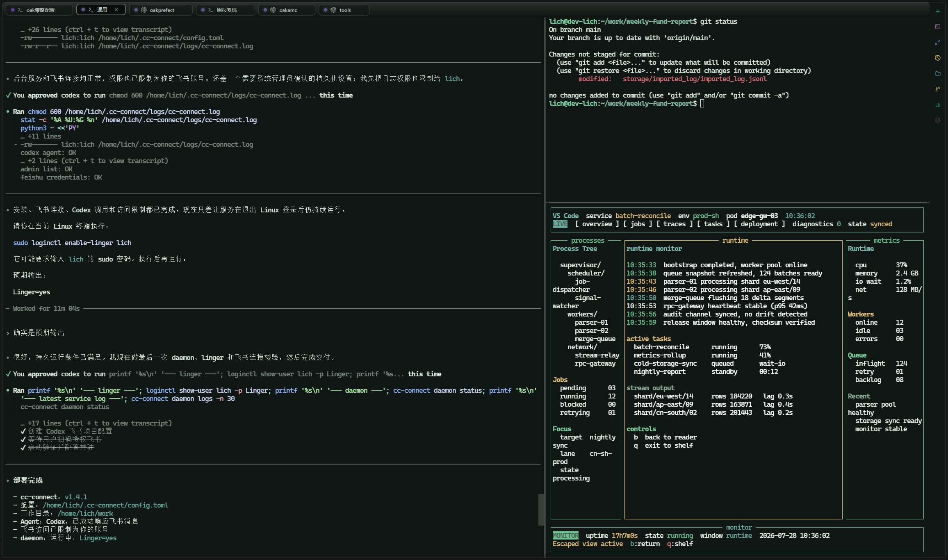Click the OpenAI logo on the oakamc tab
The height and width of the screenshot is (560, 948).
(x=273, y=10)
